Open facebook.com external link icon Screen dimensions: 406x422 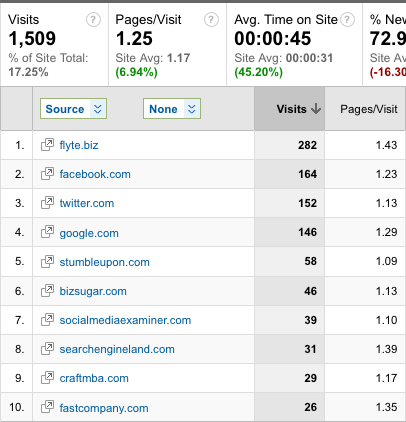coord(47,174)
